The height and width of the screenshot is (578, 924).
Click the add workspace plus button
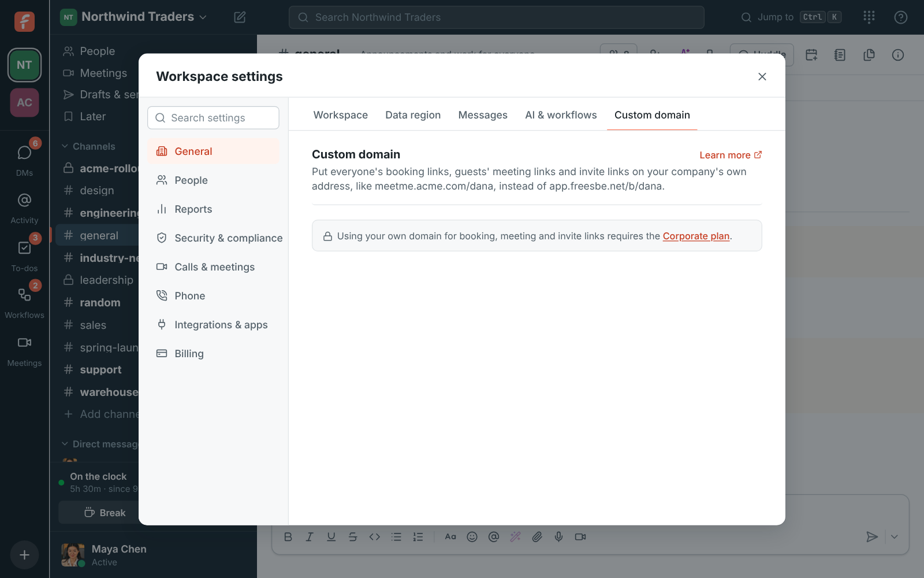[x=24, y=555]
